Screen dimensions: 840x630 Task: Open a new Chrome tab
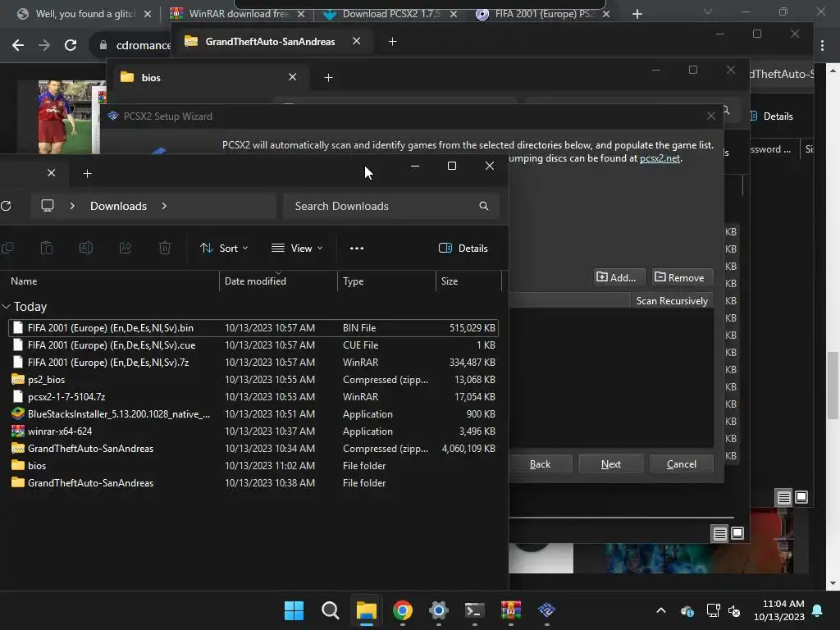637,14
